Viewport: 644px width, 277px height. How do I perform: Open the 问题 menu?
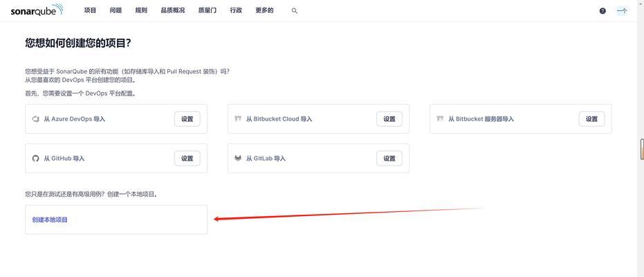[116, 10]
